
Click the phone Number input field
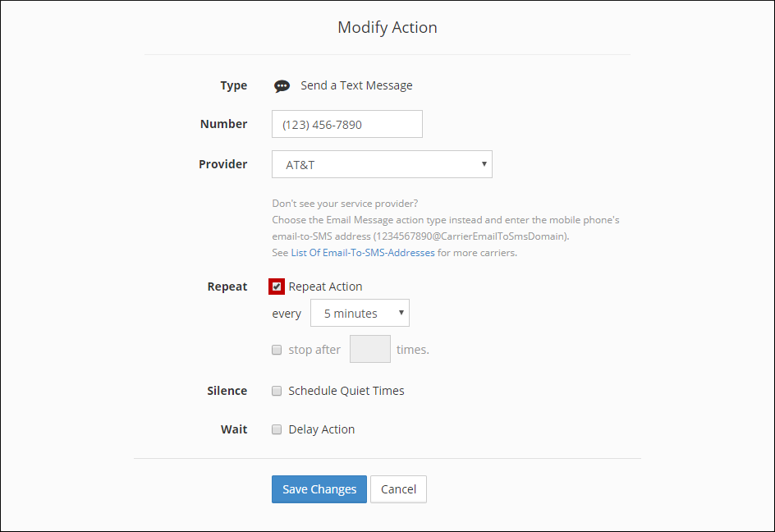pos(346,125)
